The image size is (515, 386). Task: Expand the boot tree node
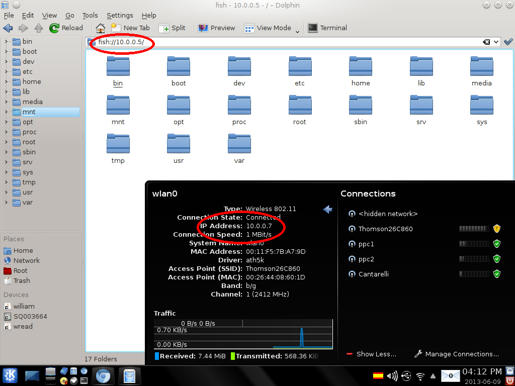tap(6, 52)
